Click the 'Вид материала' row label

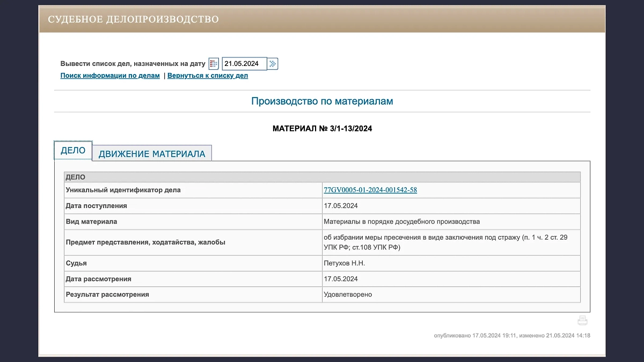click(91, 221)
